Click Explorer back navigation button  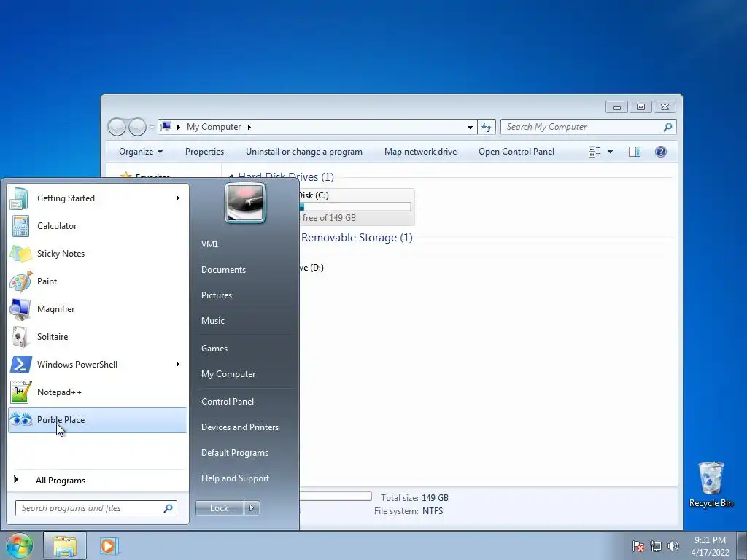coord(117,127)
